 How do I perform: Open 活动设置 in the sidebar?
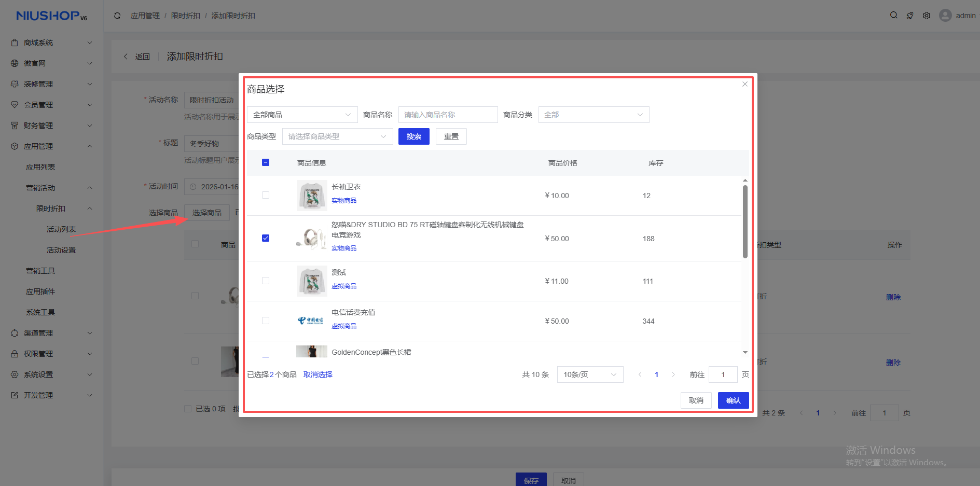pyautogui.click(x=61, y=250)
